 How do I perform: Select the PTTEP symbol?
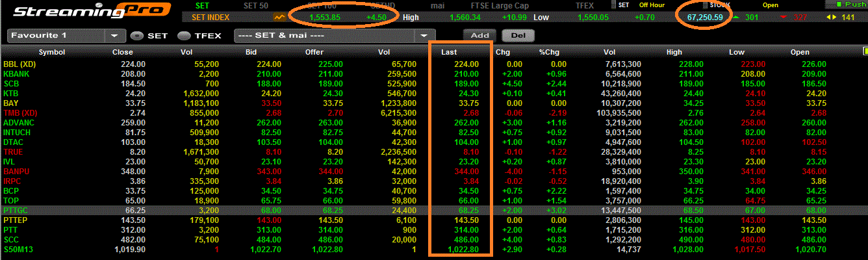tap(16, 220)
